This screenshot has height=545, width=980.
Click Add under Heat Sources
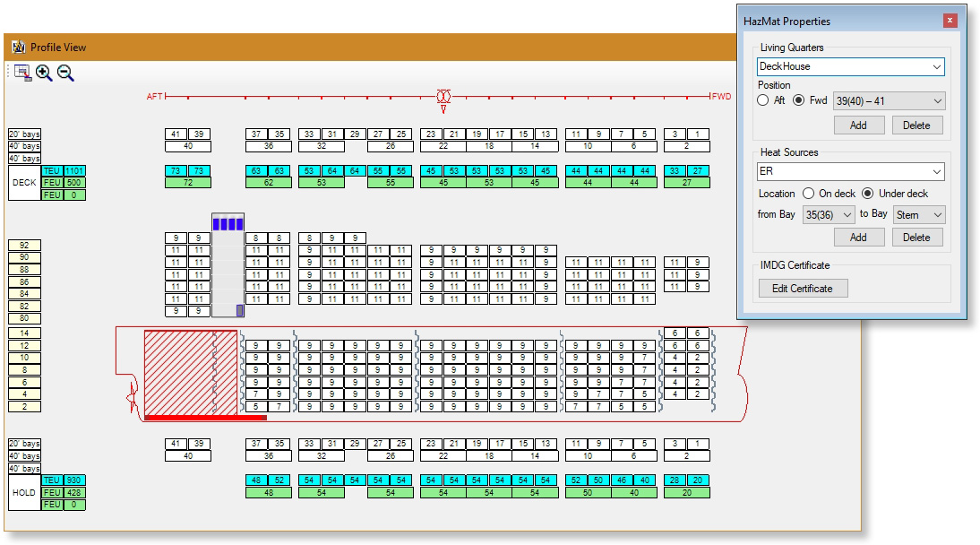858,238
